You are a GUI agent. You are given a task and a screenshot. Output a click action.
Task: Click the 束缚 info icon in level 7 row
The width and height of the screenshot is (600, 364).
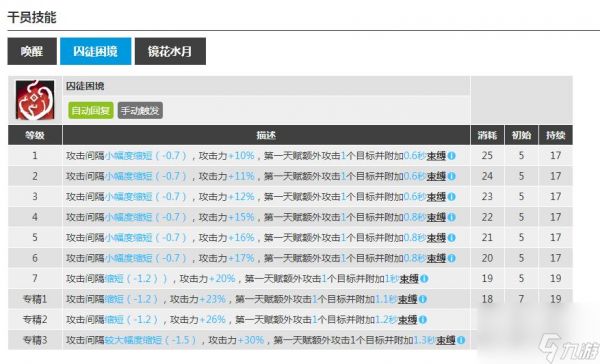424,279
